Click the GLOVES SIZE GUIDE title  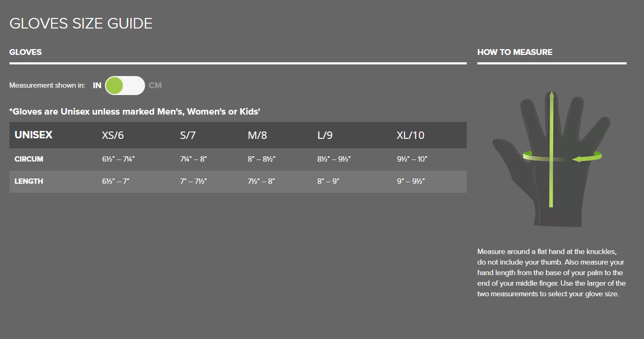81,24
